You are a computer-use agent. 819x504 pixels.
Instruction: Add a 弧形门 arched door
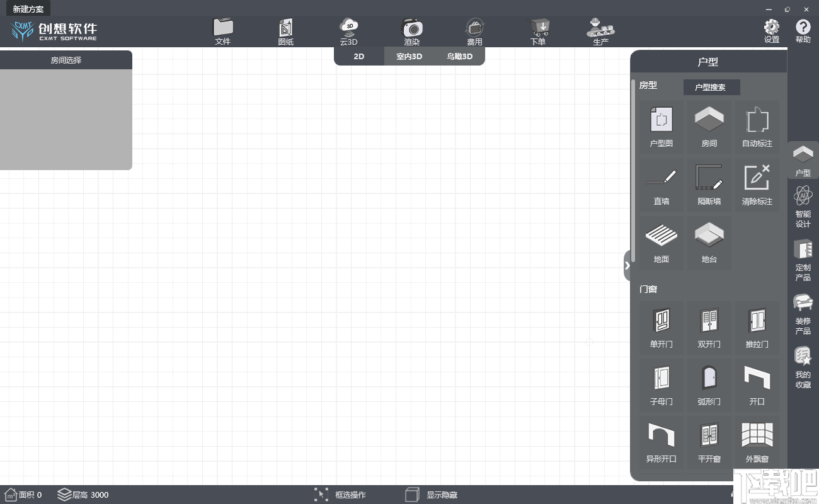tap(709, 385)
